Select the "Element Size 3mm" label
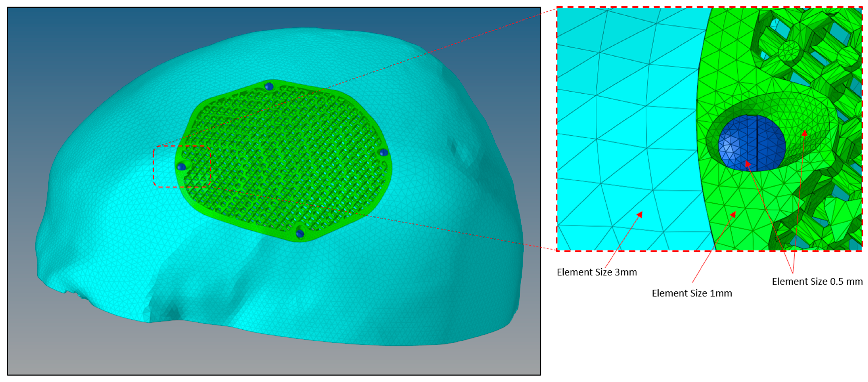868x382 pixels. 597,272
